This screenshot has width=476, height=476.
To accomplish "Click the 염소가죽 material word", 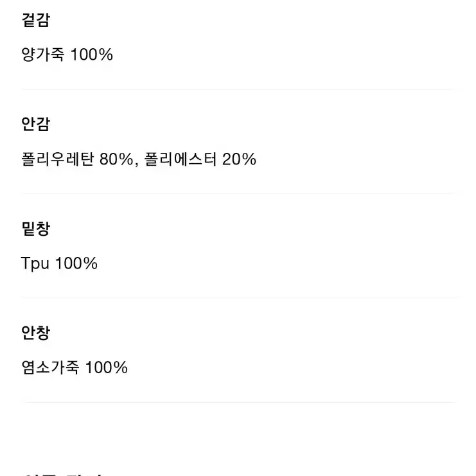I will [50, 367].
